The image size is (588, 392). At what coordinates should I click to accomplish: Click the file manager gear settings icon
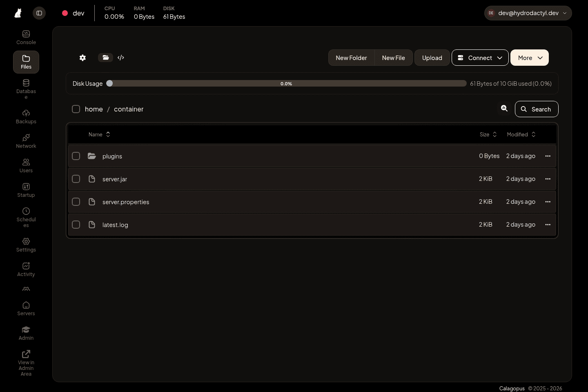[82, 58]
